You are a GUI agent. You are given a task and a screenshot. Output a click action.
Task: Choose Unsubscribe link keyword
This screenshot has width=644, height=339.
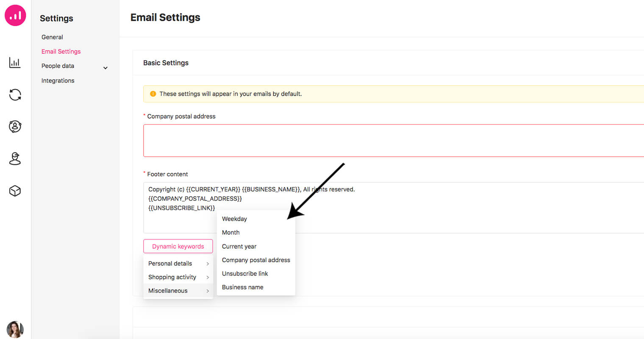pyautogui.click(x=245, y=274)
